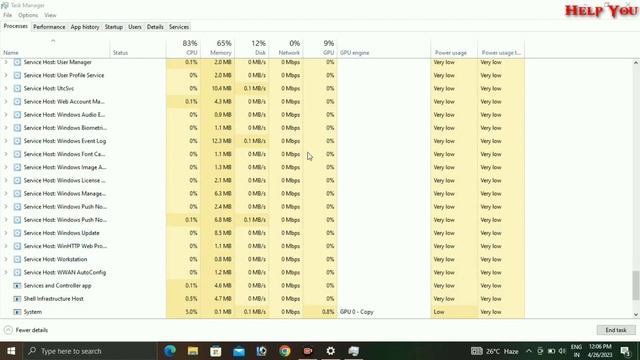Expand Service Host: User Manager row

point(6,62)
